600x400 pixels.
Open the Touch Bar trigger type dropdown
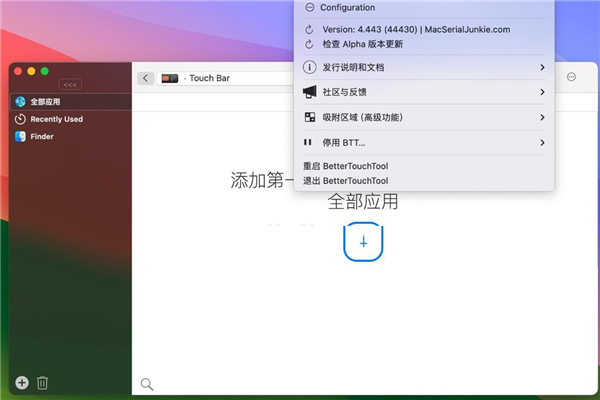pyautogui.click(x=226, y=78)
